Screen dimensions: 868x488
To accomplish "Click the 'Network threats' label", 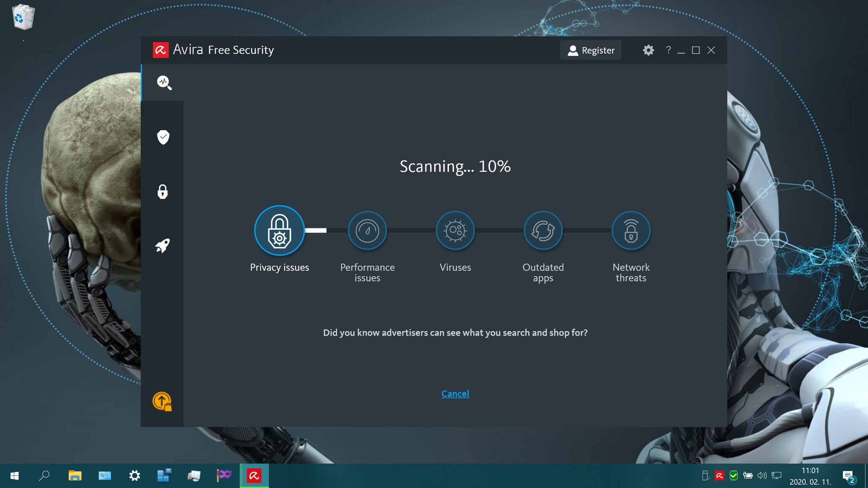I will coord(631,272).
